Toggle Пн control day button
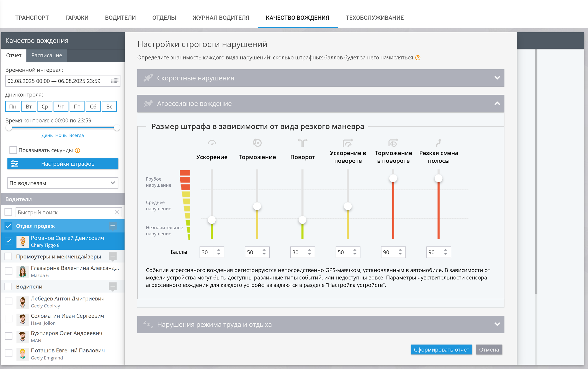This screenshot has width=588, height=369. coord(13,106)
